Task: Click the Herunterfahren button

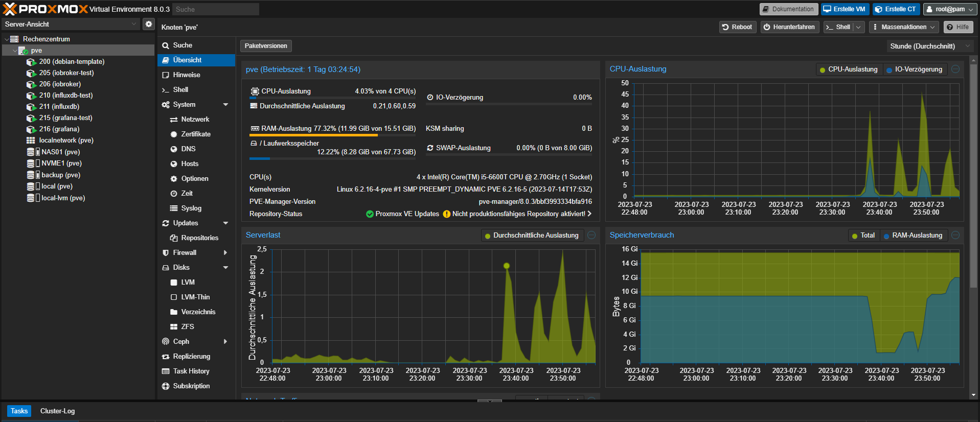Action: pos(789,27)
